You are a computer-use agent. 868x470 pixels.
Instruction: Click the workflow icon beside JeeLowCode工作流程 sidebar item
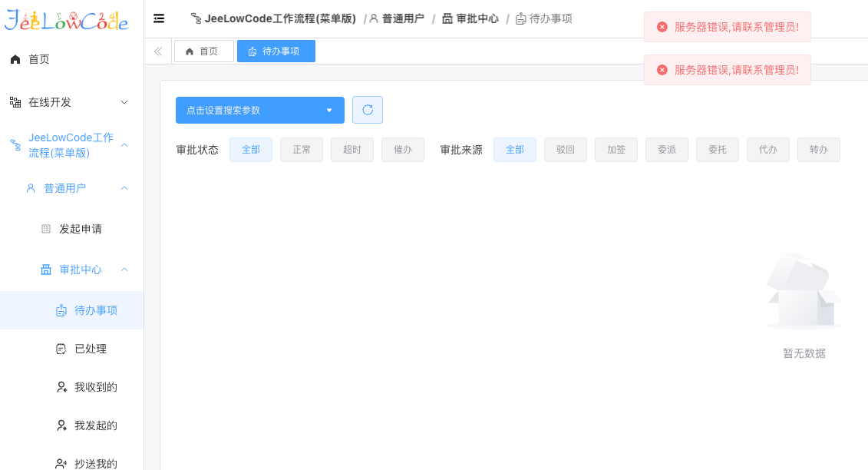pos(15,145)
